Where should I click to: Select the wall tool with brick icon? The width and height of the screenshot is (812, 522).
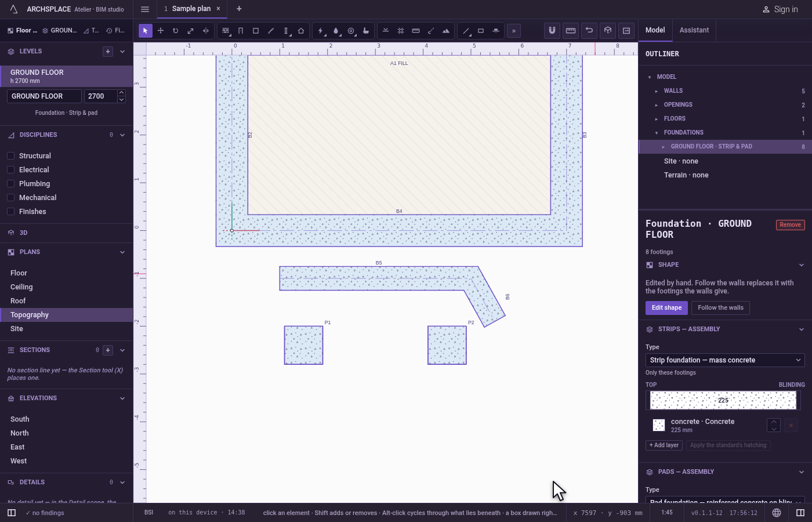[226, 31]
